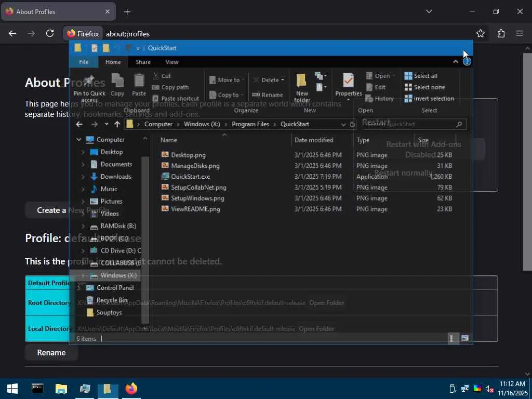Open the Windows Start menu

coord(12,389)
